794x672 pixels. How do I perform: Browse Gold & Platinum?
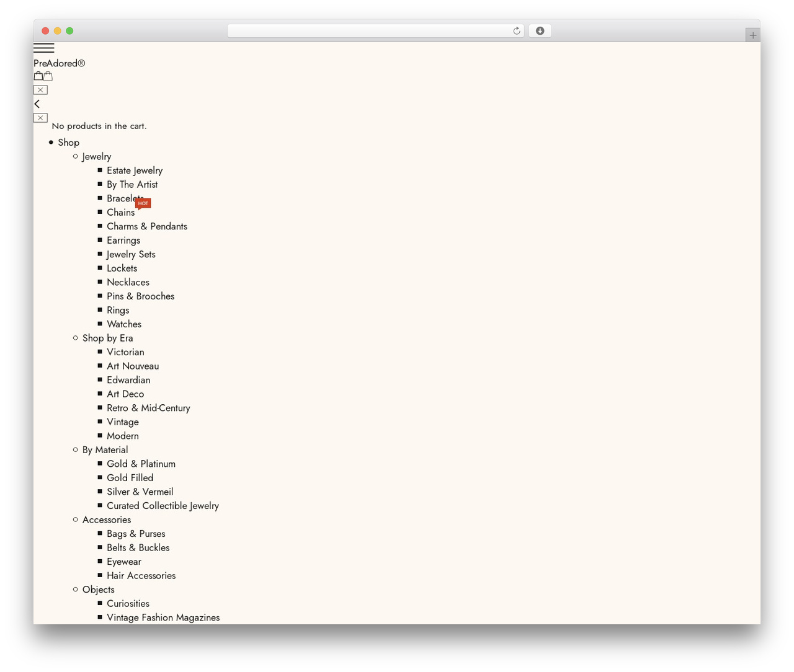(141, 464)
